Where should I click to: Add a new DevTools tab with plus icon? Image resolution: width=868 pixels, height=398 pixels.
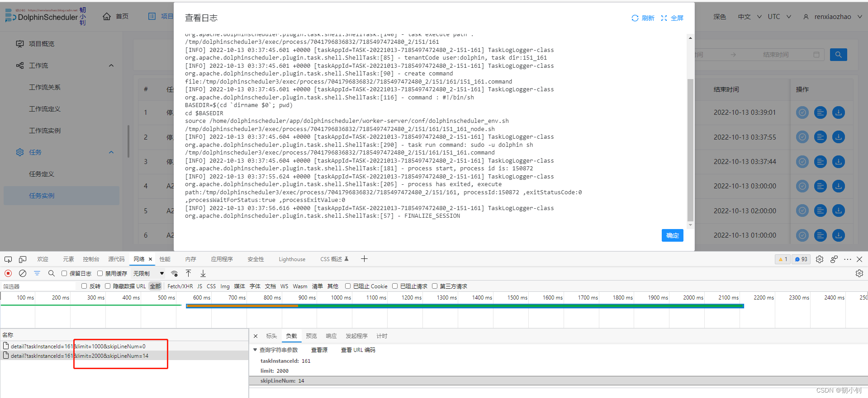click(364, 259)
